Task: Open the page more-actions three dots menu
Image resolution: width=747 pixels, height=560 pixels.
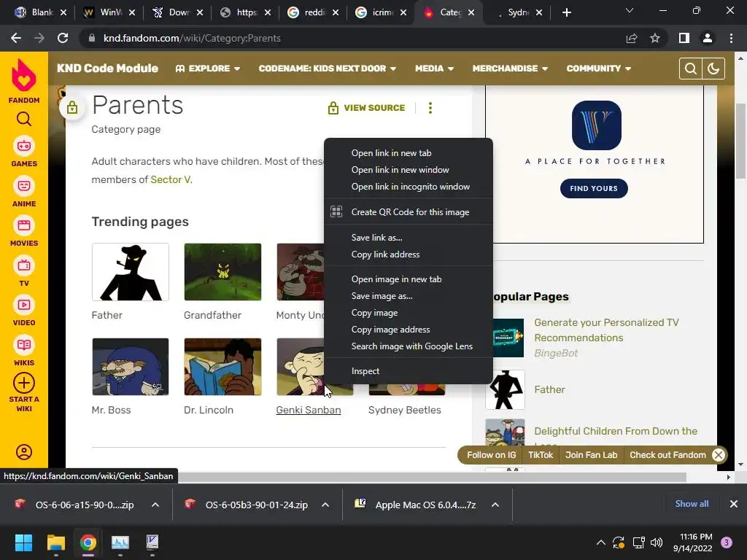Action: click(x=430, y=108)
